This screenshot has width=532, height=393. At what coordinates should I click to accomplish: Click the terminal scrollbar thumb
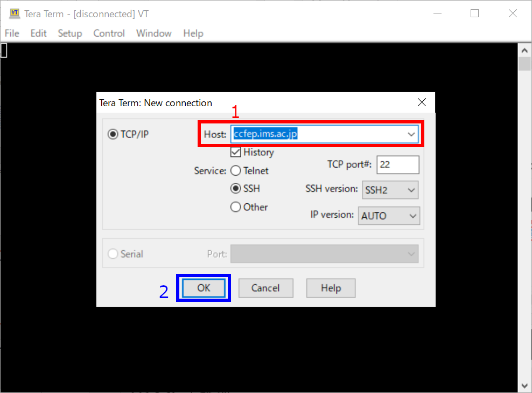click(524, 64)
